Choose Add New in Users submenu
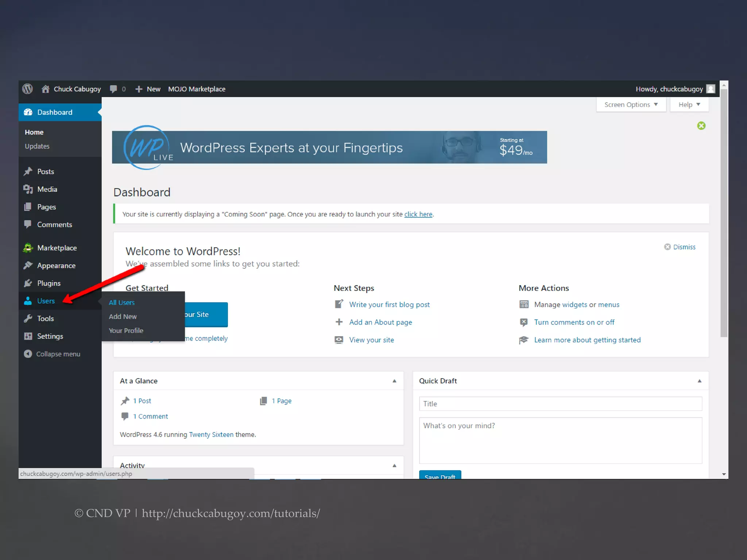The image size is (747, 560). coord(123,316)
